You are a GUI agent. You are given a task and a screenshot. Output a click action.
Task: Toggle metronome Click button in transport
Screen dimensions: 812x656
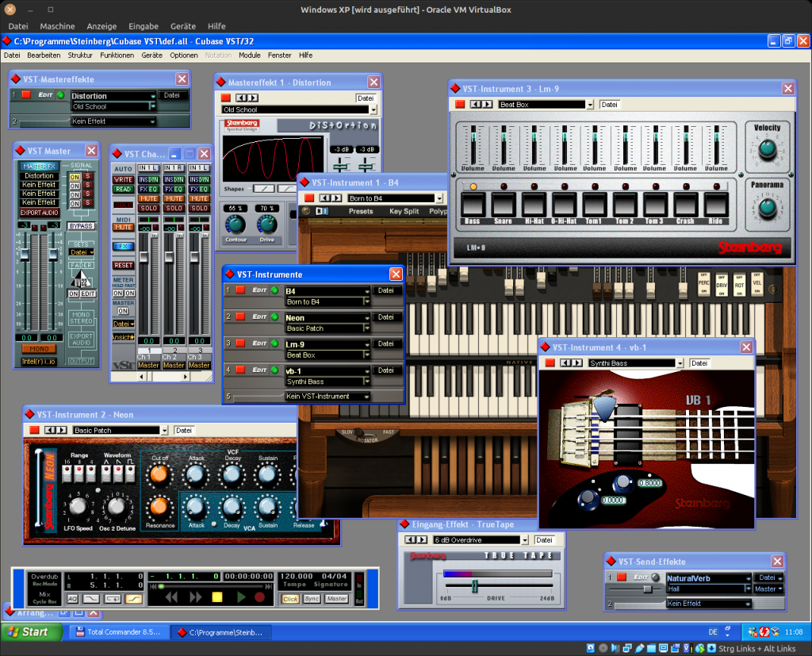click(290, 599)
